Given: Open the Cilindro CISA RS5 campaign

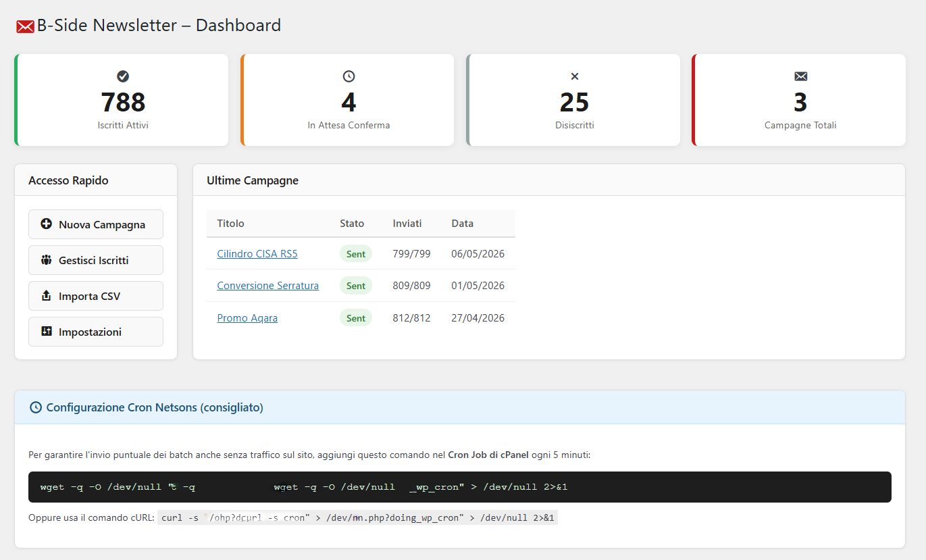Looking at the screenshot, I should coord(257,254).
